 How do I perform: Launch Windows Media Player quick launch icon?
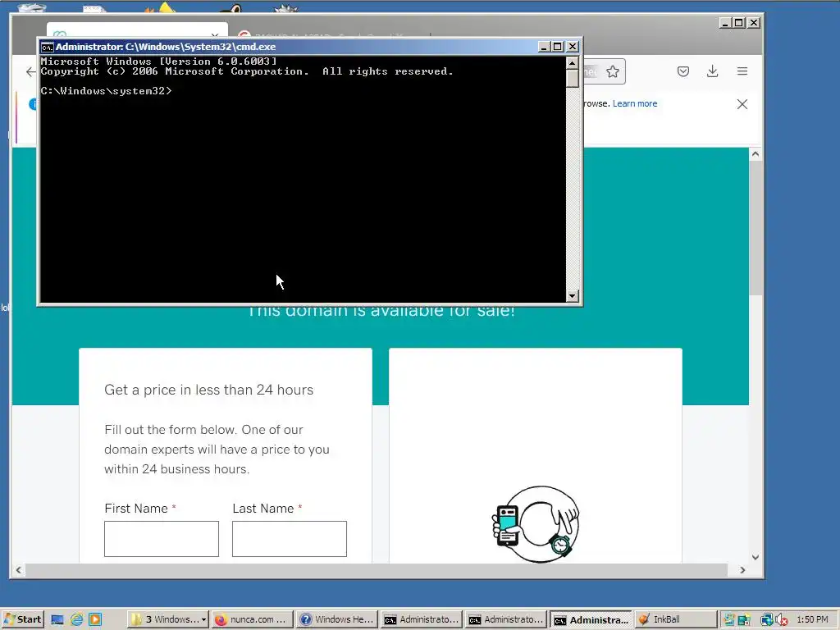(95, 620)
